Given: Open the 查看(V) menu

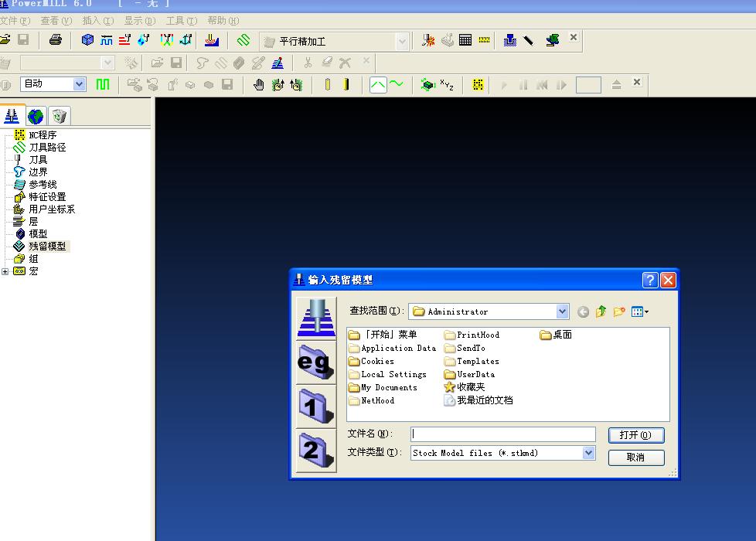Looking at the screenshot, I should (56, 21).
